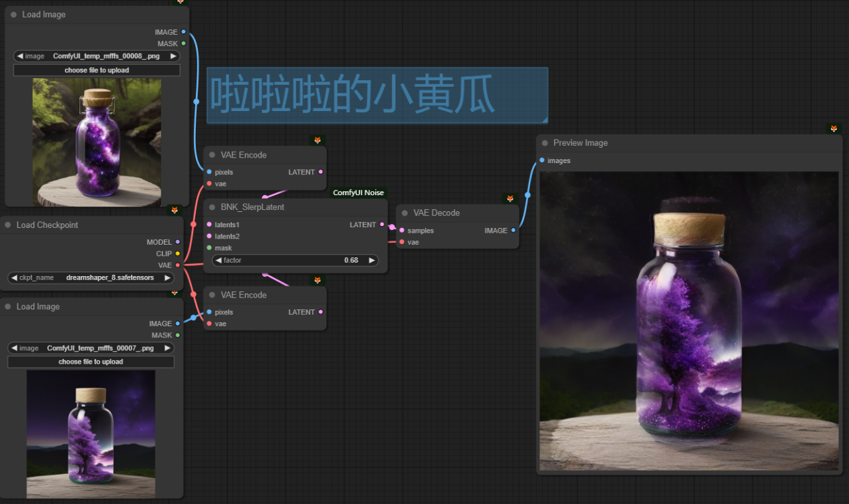Click the fox badge on the Load Checkpoint node
The height and width of the screenshot is (504, 849).
174,210
